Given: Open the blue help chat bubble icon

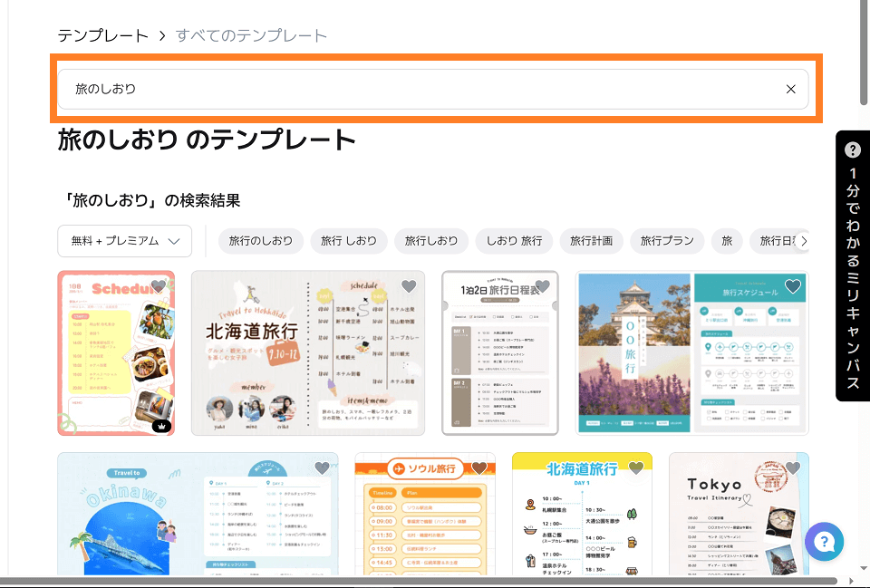Looking at the screenshot, I should click(824, 543).
